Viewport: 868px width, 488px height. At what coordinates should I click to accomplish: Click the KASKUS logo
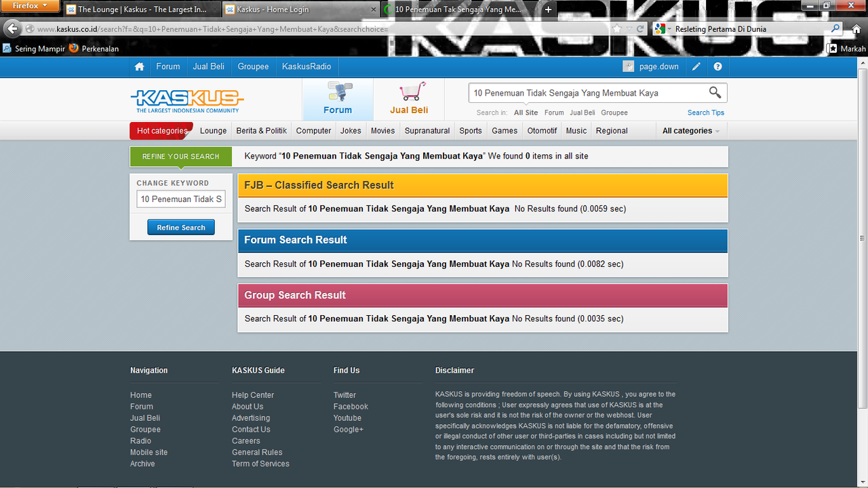[187, 100]
